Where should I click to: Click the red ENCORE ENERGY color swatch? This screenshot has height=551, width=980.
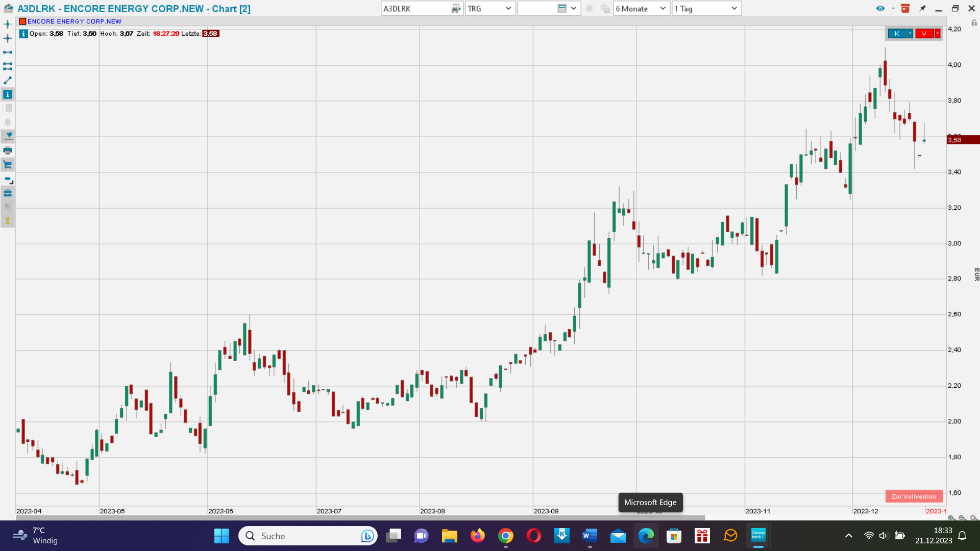(x=22, y=21)
